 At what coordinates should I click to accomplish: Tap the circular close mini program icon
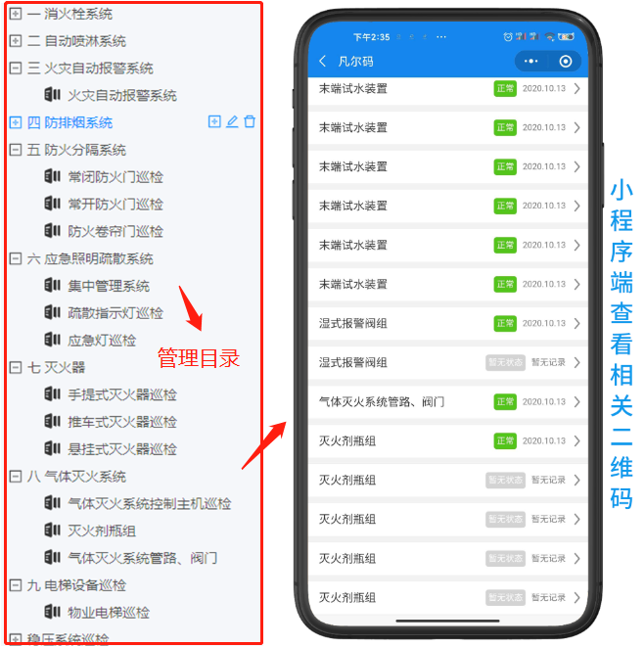click(566, 62)
